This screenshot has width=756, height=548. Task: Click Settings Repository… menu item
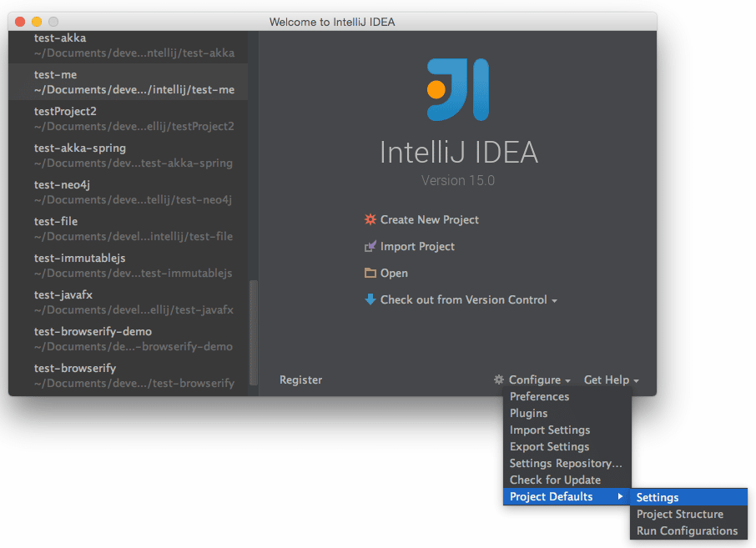pyautogui.click(x=567, y=464)
